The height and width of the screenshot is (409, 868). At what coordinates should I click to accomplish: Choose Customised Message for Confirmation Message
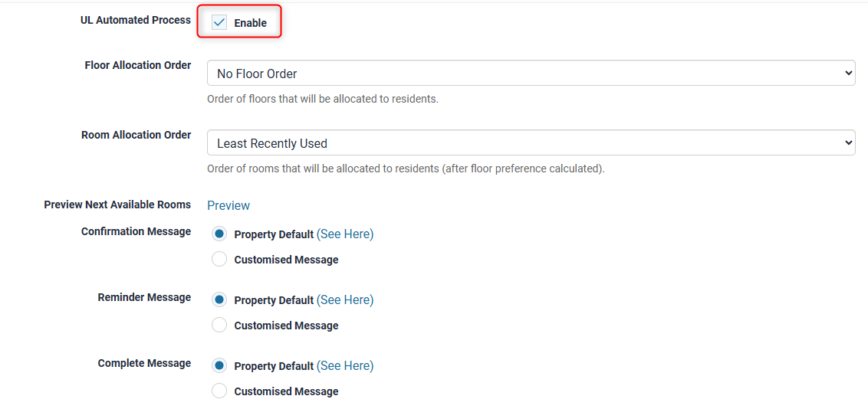click(219, 260)
